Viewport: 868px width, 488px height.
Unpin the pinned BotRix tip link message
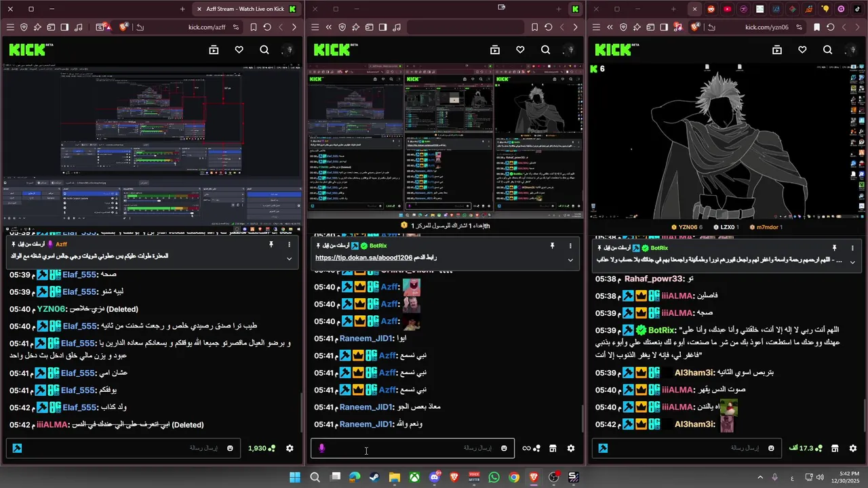(x=552, y=245)
